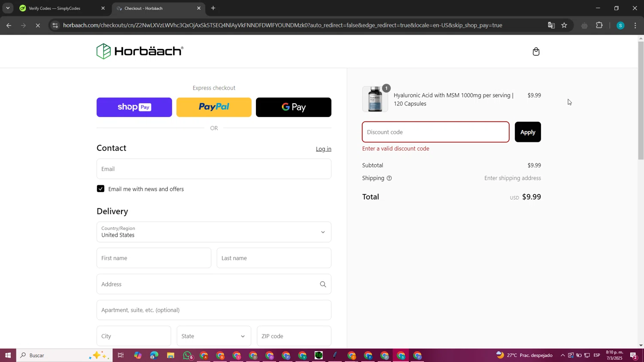This screenshot has height=362, width=644.
Task: Click the ZIP code field
Action: click(294, 336)
